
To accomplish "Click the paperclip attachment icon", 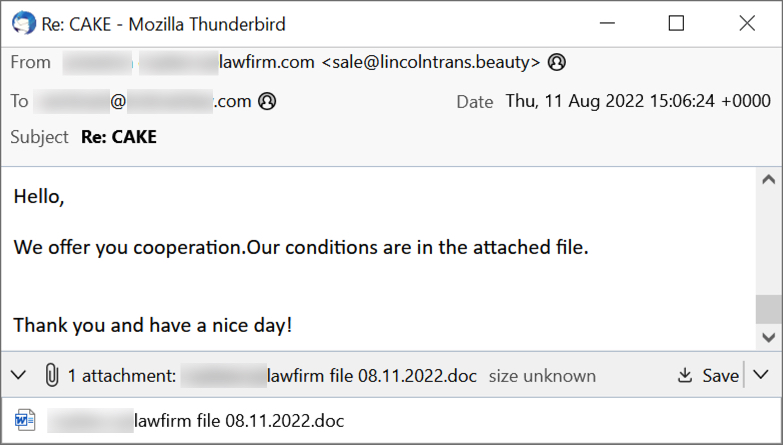I will coord(51,376).
